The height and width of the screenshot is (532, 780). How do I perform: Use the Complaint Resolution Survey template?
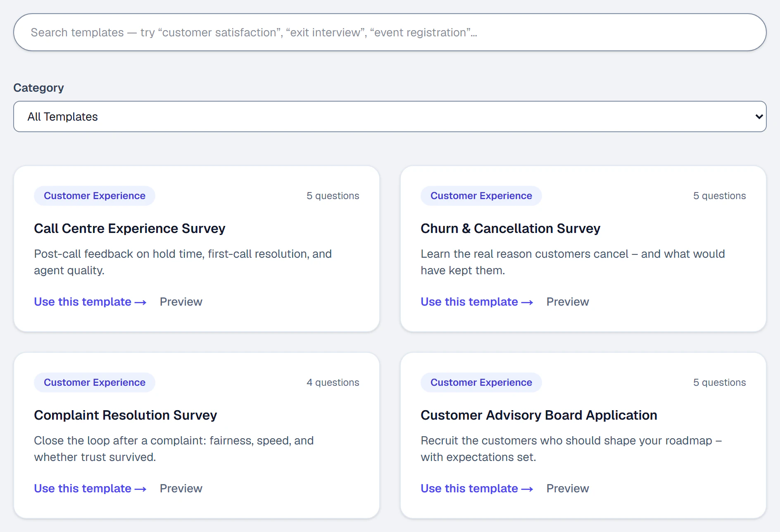[90, 489]
